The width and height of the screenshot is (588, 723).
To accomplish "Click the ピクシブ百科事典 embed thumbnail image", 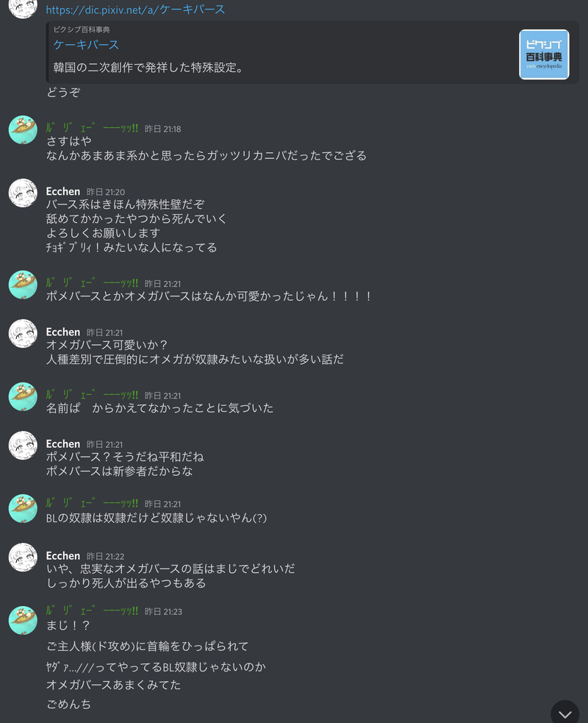I will tap(544, 54).
